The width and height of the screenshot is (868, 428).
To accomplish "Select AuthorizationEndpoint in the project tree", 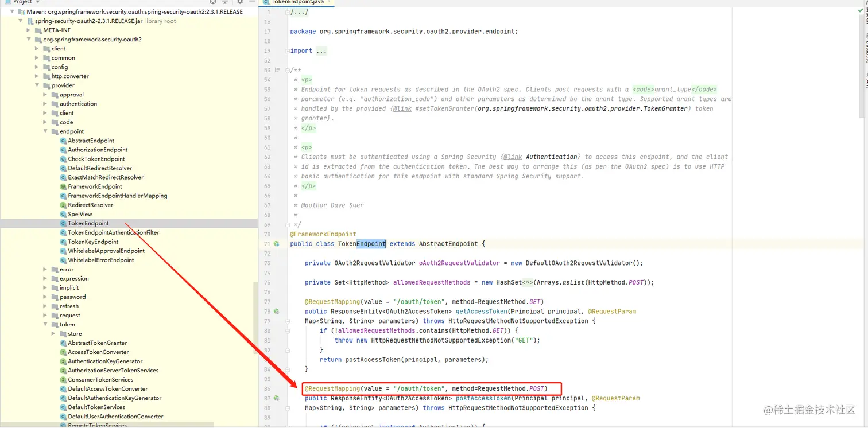I will click(x=98, y=150).
